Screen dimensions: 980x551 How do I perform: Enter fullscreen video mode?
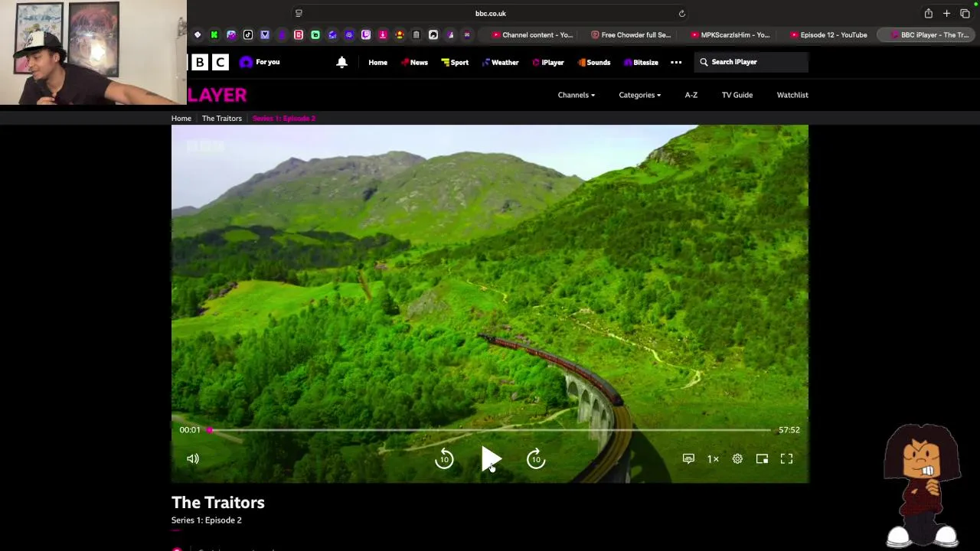786,458
